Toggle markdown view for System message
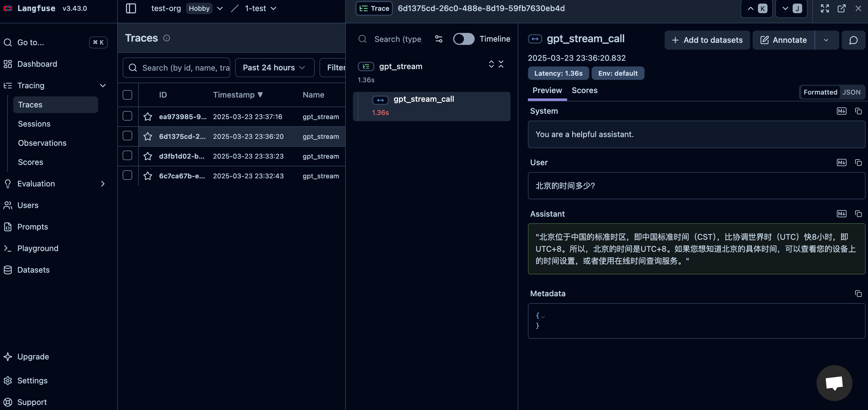 click(x=841, y=111)
